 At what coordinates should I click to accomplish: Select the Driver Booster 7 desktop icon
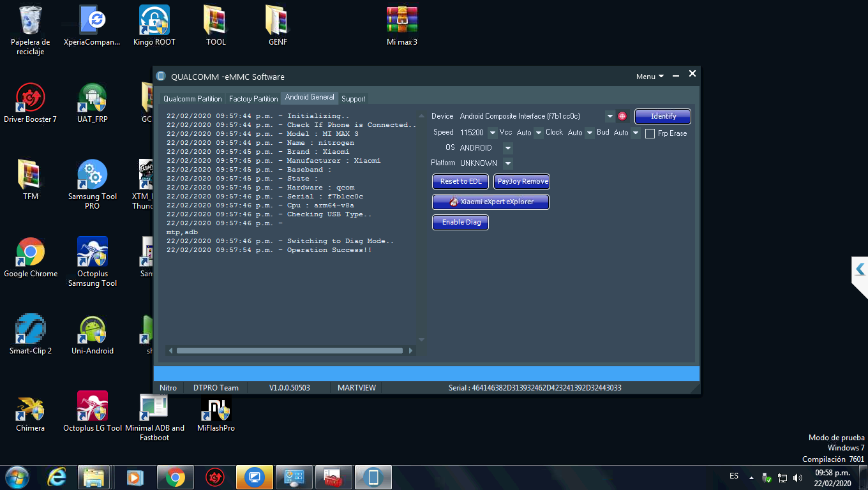pos(31,103)
